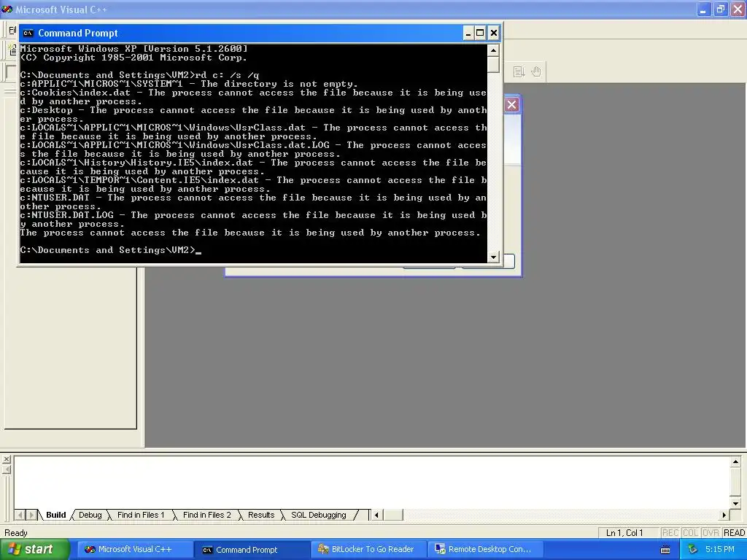The height and width of the screenshot is (560, 747).
Task: Switch to the Build output tab
Action: pos(55,515)
